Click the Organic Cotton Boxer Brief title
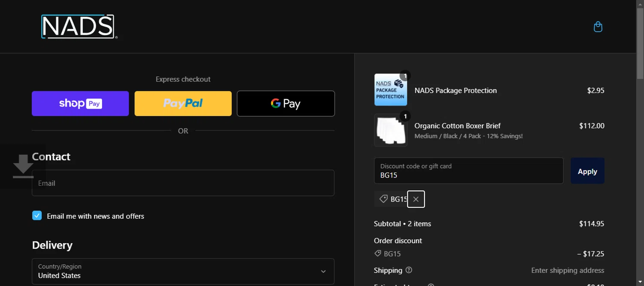This screenshot has height=286, width=644. (457, 126)
